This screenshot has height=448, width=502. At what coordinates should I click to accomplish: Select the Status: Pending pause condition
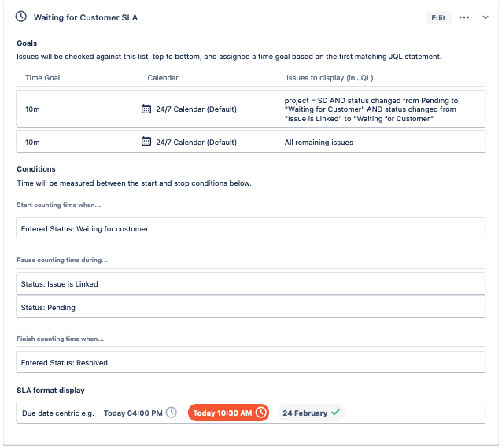tap(251, 307)
